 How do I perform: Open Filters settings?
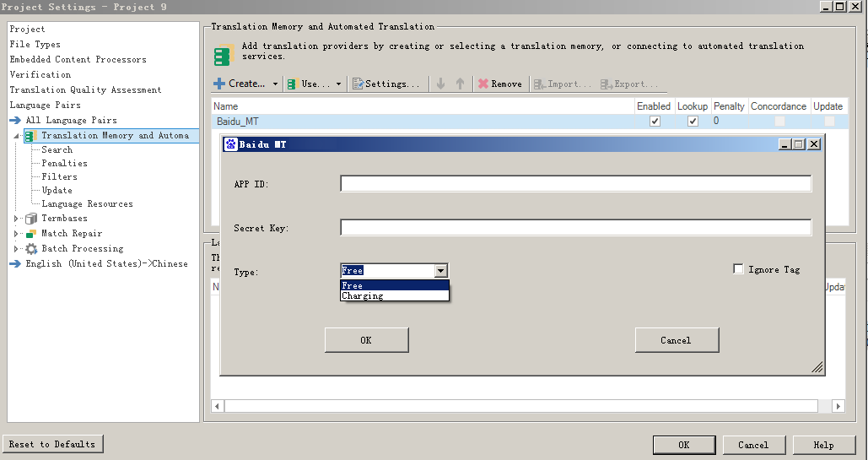coord(59,176)
